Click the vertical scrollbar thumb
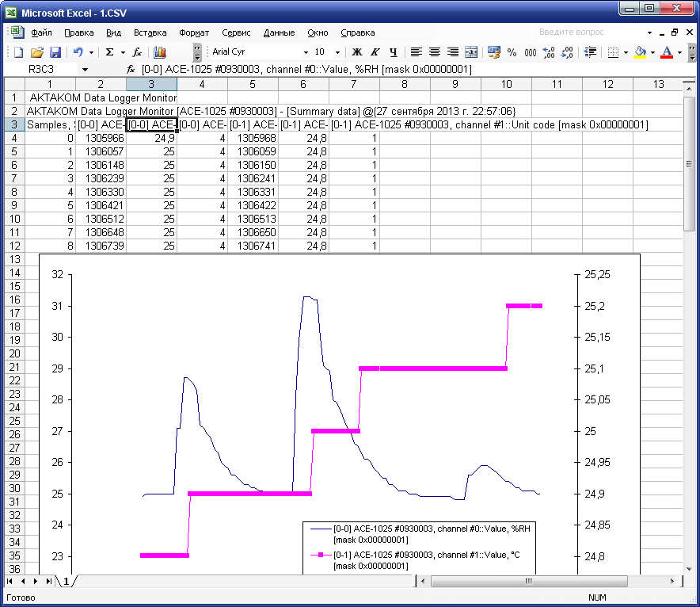700x607 pixels. (x=689, y=164)
